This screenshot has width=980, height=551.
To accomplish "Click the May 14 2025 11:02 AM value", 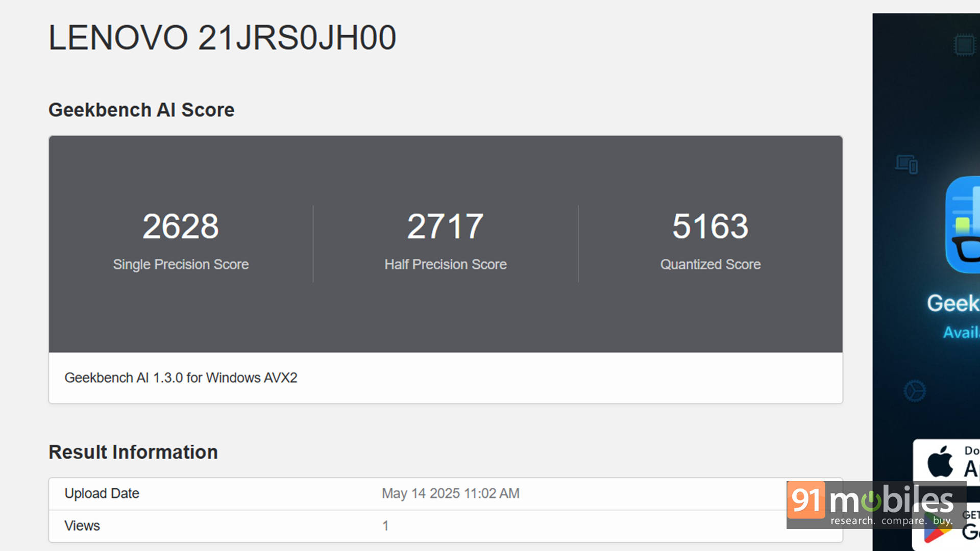I will [x=451, y=493].
